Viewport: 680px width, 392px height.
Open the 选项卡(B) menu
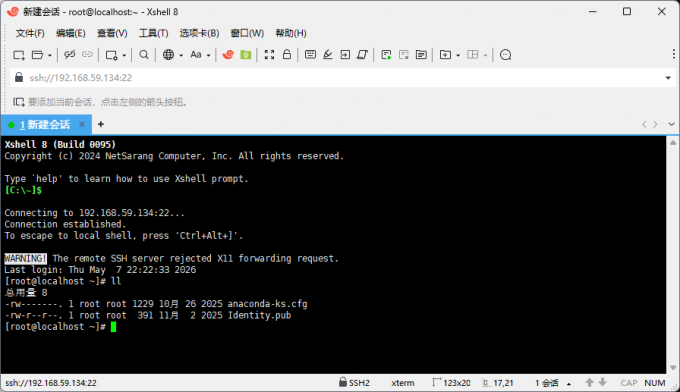point(199,33)
